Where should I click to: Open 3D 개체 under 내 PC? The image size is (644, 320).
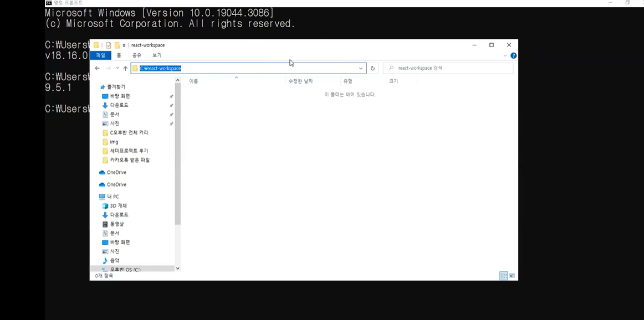coord(118,205)
